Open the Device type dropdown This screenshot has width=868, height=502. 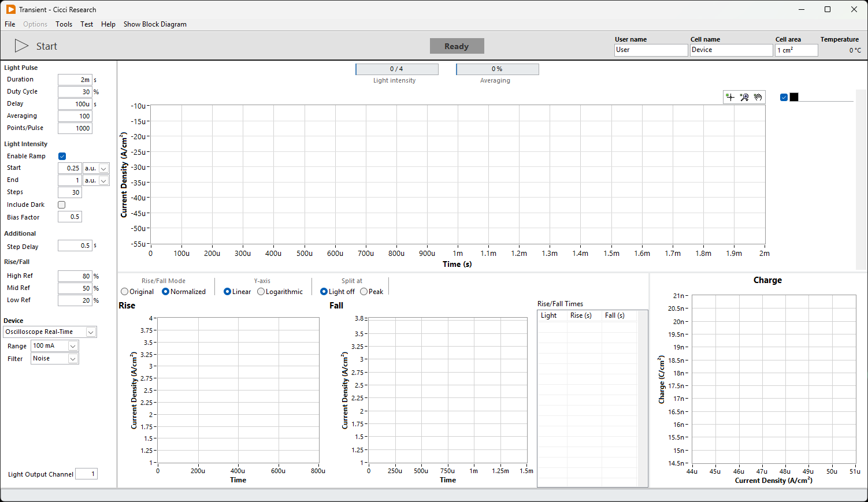[x=91, y=332]
